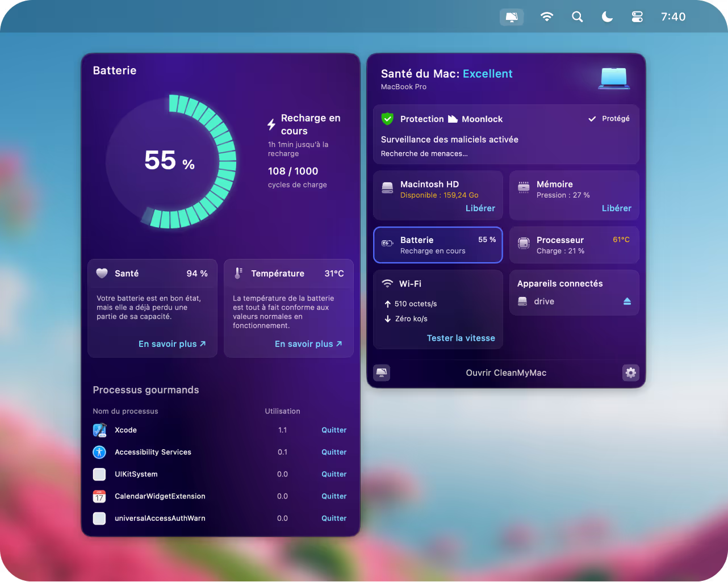
Task: Click the Excellent health status
Action: [x=488, y=74]
